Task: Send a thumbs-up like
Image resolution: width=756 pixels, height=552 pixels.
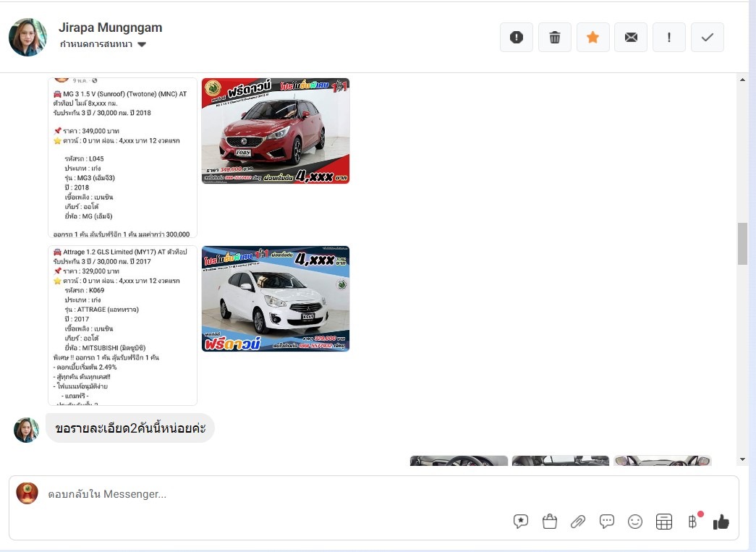Action: (x=721, y=522)
